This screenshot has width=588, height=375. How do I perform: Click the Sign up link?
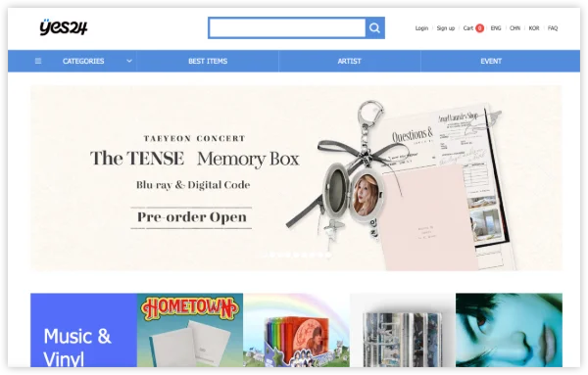pos(446,28)
